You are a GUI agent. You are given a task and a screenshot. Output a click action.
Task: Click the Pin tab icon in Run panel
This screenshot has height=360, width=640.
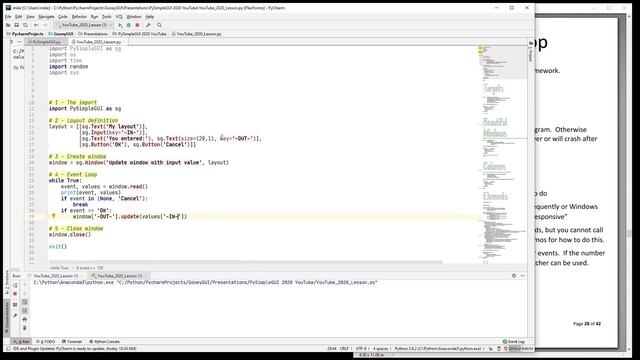15,315
